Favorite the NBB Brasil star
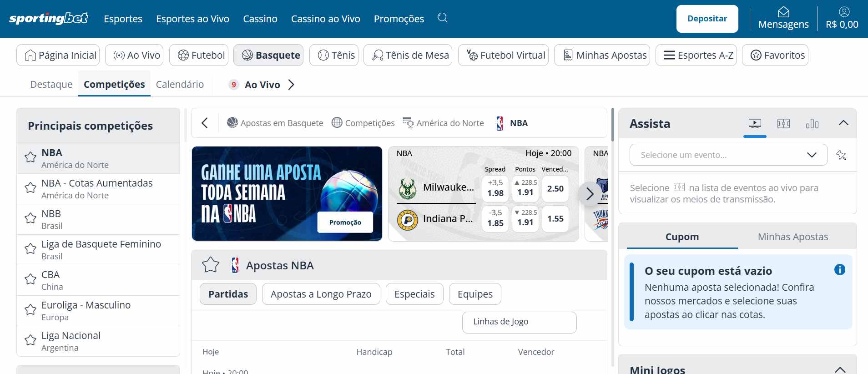The width and height of the screenshot is (868, 374). click(x=30, y=218)
